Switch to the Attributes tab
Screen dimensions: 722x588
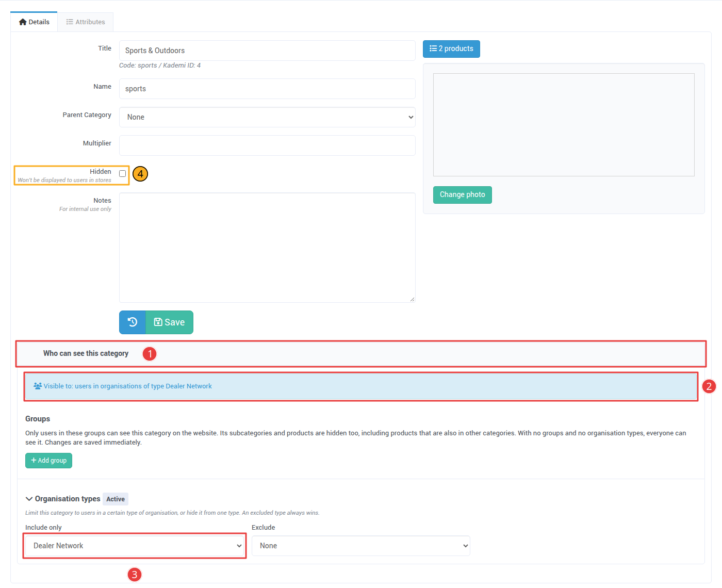86,22
